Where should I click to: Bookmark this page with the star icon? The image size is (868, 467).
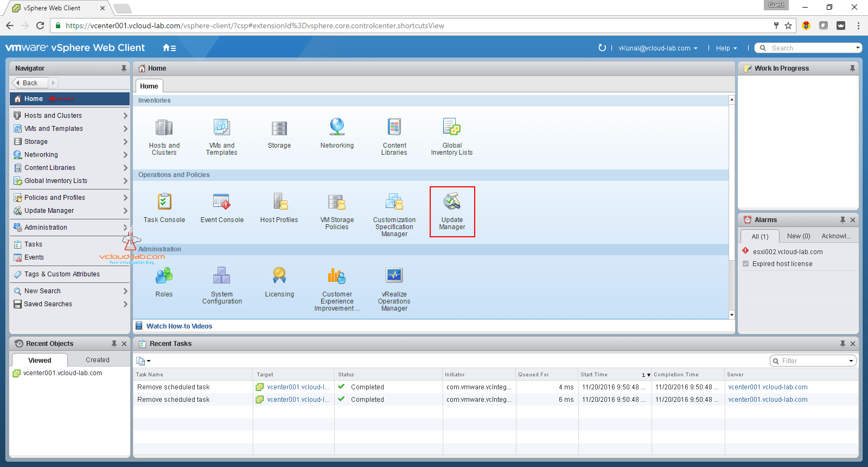coord(788,26)
